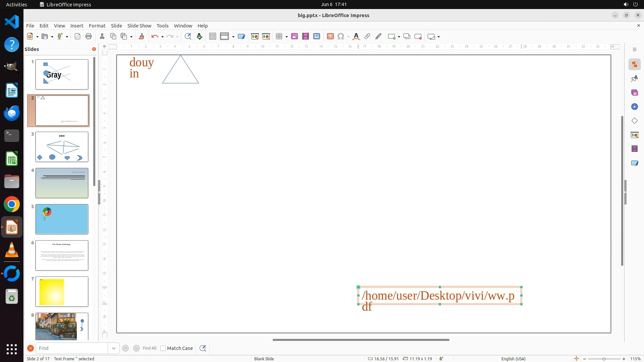Click the Insert Chart icon
Screen dimensions: 644x362
tap(316, 37)
